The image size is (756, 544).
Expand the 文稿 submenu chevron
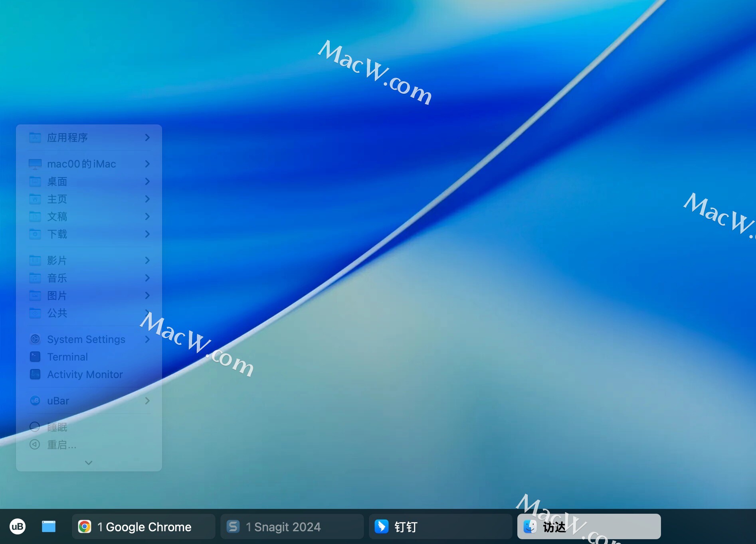tap(147, 217)
